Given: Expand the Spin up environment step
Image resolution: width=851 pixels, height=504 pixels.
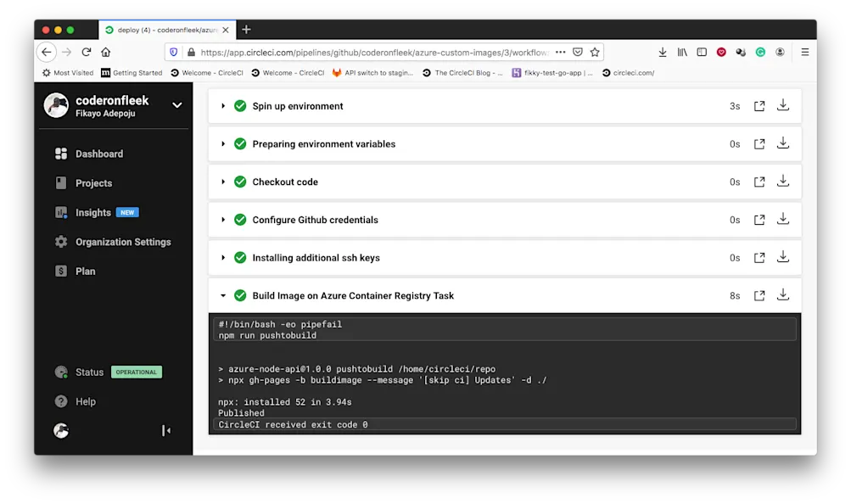Looking at the screenshot, I should click(223, 106).
